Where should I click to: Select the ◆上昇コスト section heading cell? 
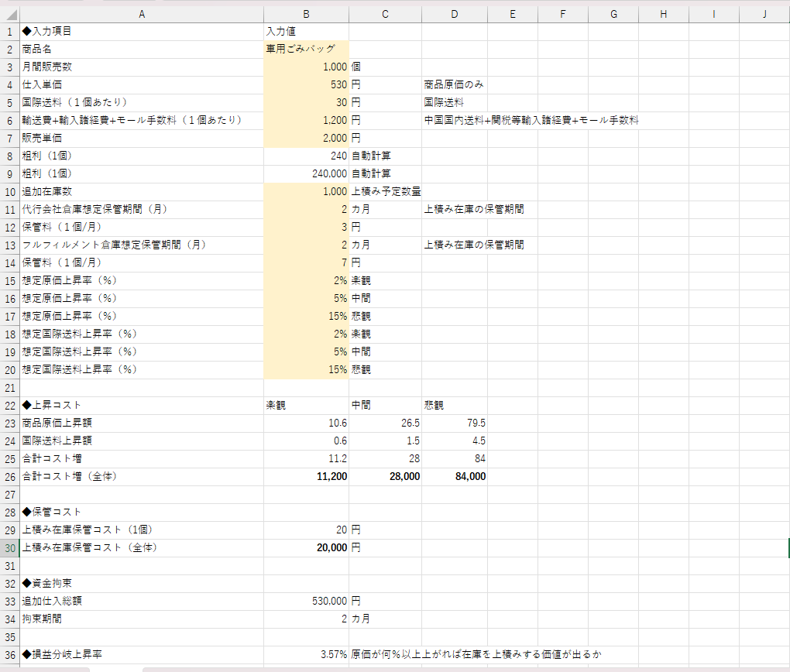[141, 405]
